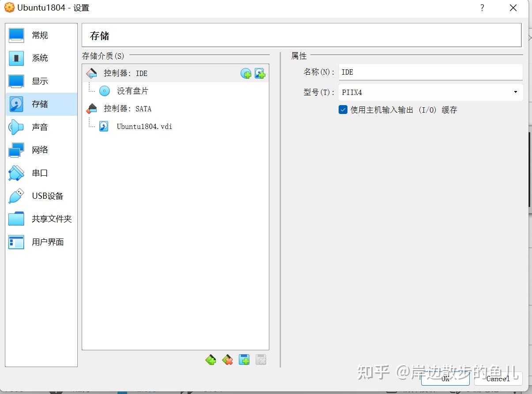This screenshot has width=532, height=394.
Task: Select Ubuntu1804.vdi disk entry
Action: point(175,126)
